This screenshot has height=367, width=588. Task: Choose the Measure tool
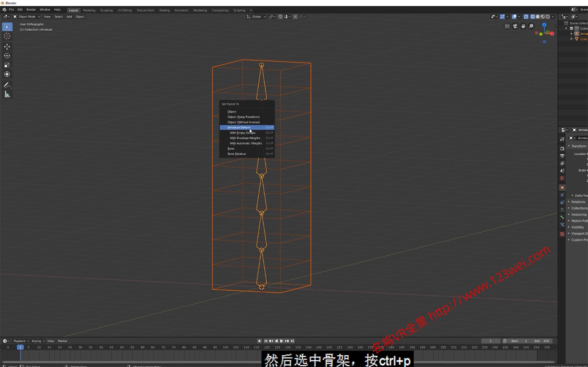tap(7, 94)
